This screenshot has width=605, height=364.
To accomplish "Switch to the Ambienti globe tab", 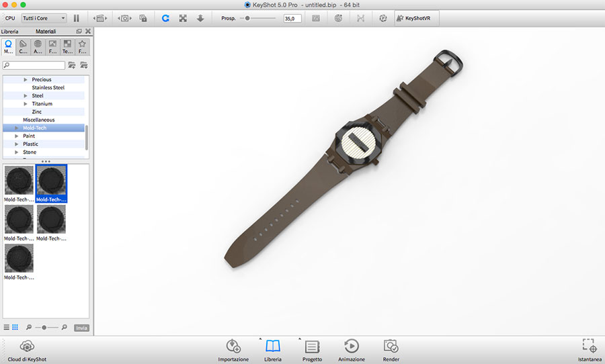I will pos(38,46).
